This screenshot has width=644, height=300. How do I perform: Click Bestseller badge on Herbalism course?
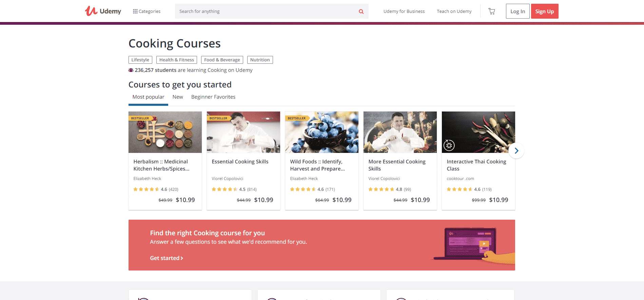point(140,118)
